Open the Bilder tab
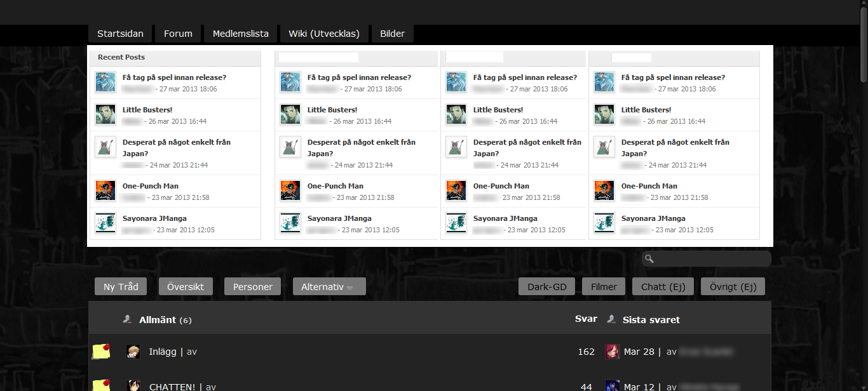Image resolution: width=868 pixels, height=391 pixels. [392, 34]
